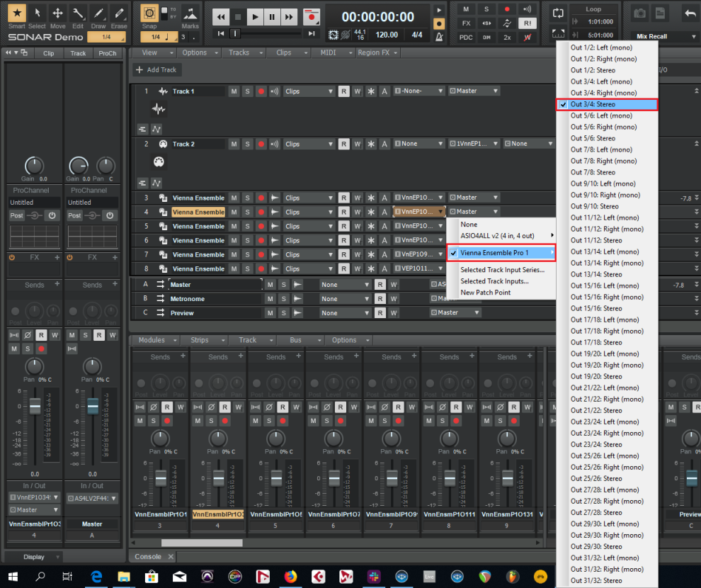Open the Marks marker icon
Image resolution: width=701 pixels, height=588 pixels.
point(190,13)
